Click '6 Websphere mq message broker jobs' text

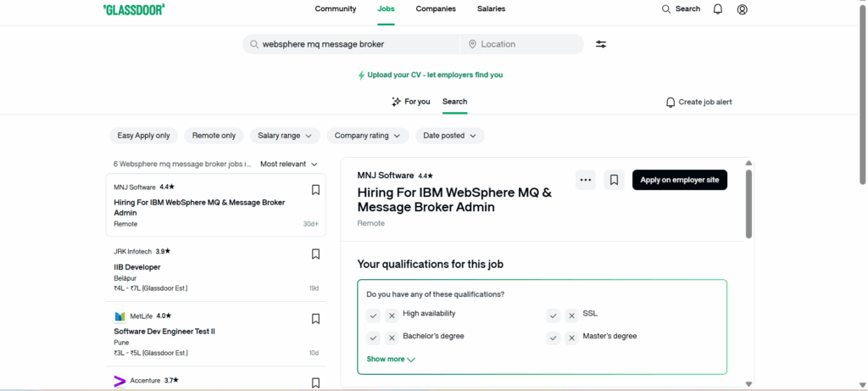coord(183,165)
